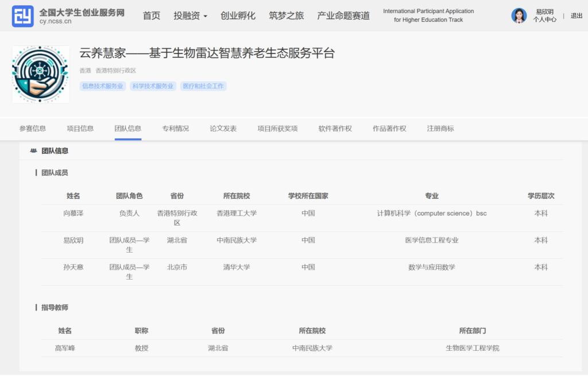Click the cy.ncss.cn site logo icon
This screenshot has width=588, height=392.
pyautogui.click(x=23, y=16)
